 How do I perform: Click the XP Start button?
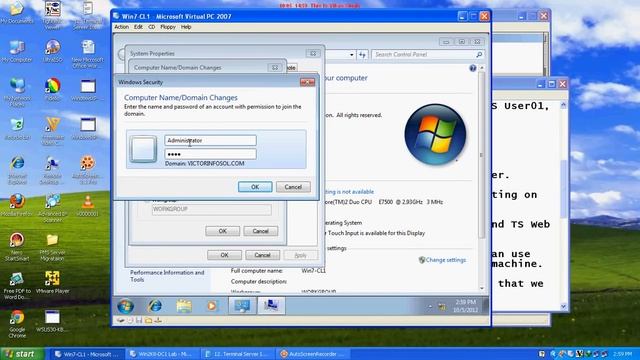[x=22, y=354]
